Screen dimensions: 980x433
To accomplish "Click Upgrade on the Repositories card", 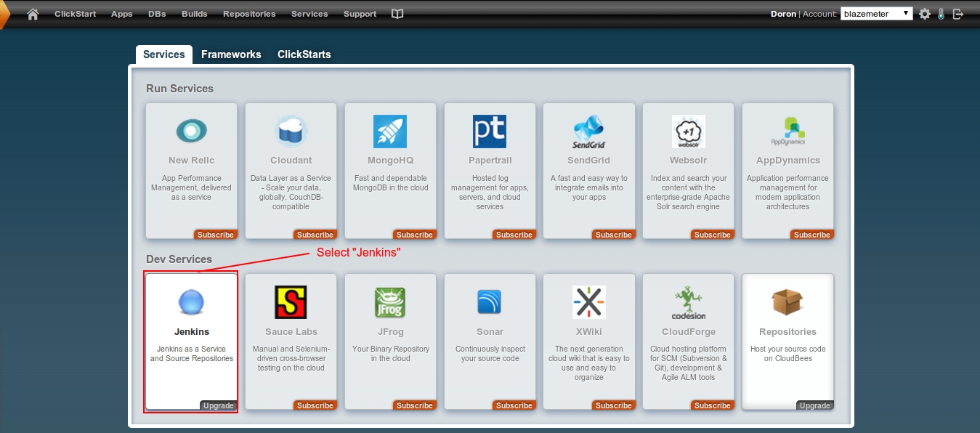I will 815,405.
